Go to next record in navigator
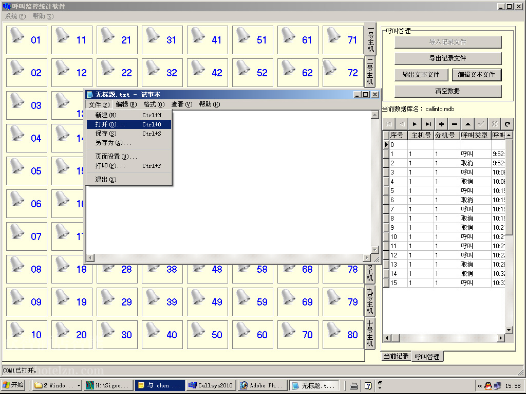 click(x=415, y=124)
